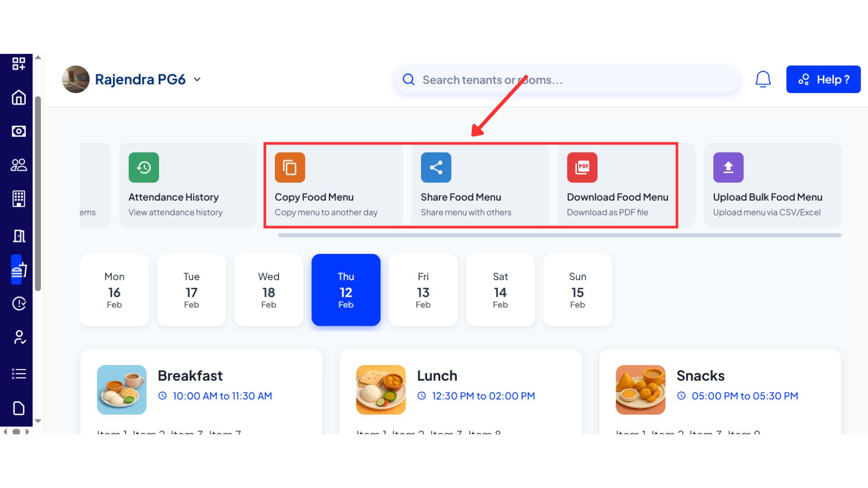Click the purple Upload Bulk Food Menu icon

click(x=728, y=168)
